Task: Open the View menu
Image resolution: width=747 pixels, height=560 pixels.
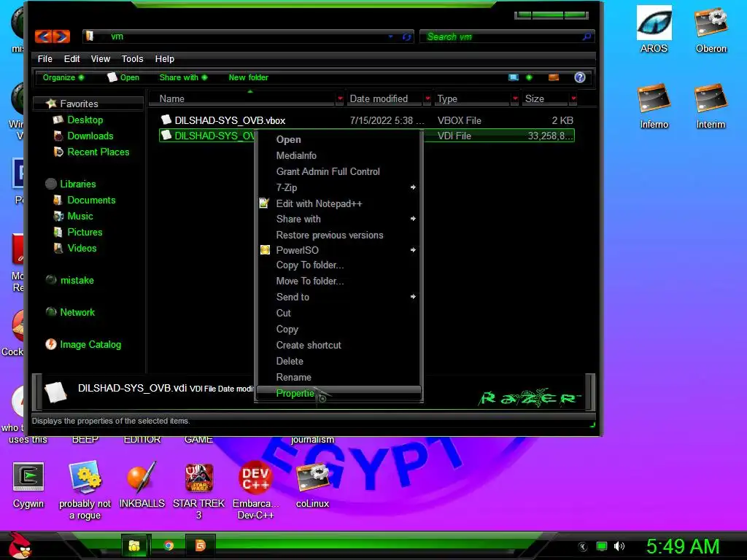Action: click(101, 58)
